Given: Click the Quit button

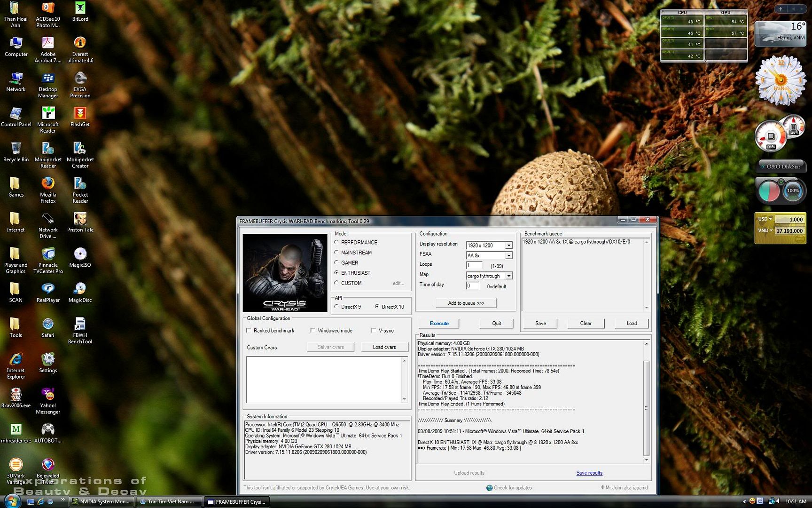Looking at the screenshot, I should pyautogui.click(x=496, y=324).
